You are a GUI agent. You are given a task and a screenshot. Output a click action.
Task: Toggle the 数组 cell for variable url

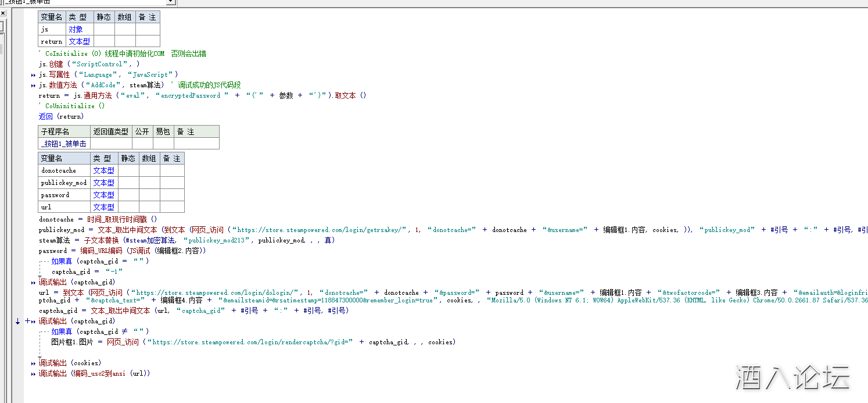click(149, 207)
